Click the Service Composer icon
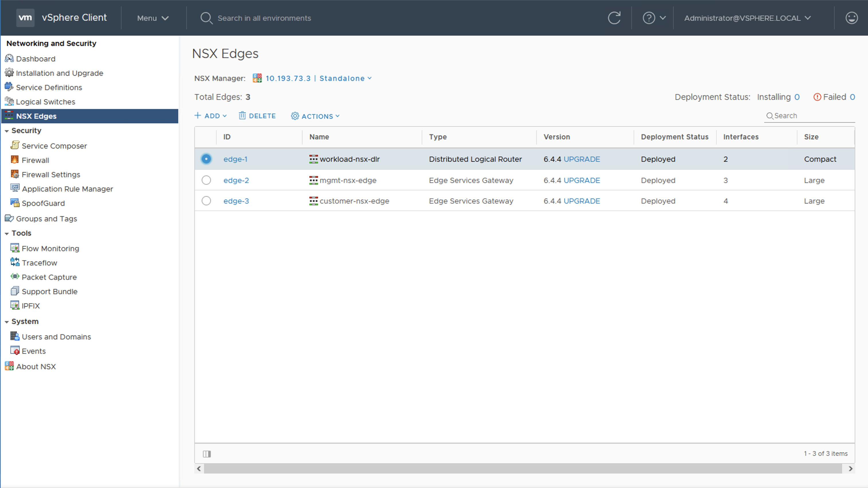868x488 pixels. pos(15,145)
